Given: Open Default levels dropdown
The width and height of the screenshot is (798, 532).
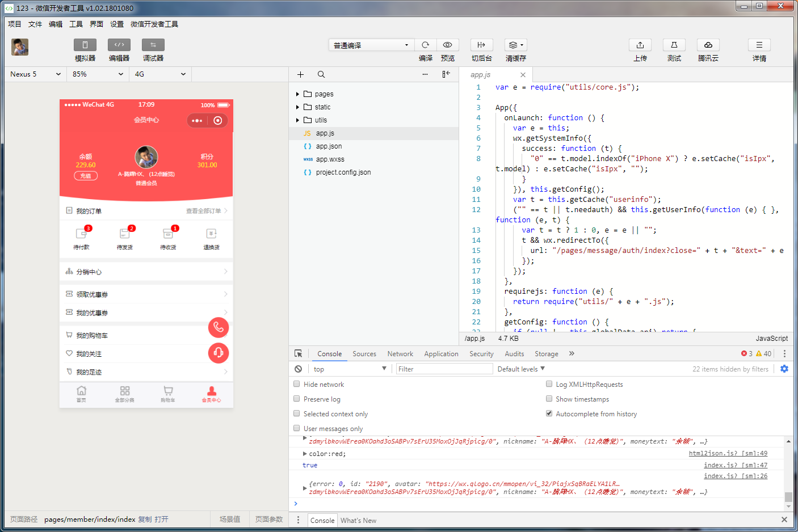Looking at the screenshot, I should point(521,369).
